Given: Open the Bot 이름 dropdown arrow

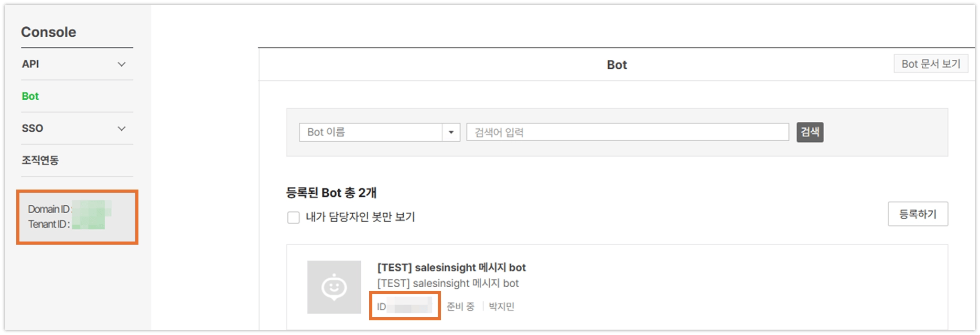Looking at the screenshot, I should [451, 132].
